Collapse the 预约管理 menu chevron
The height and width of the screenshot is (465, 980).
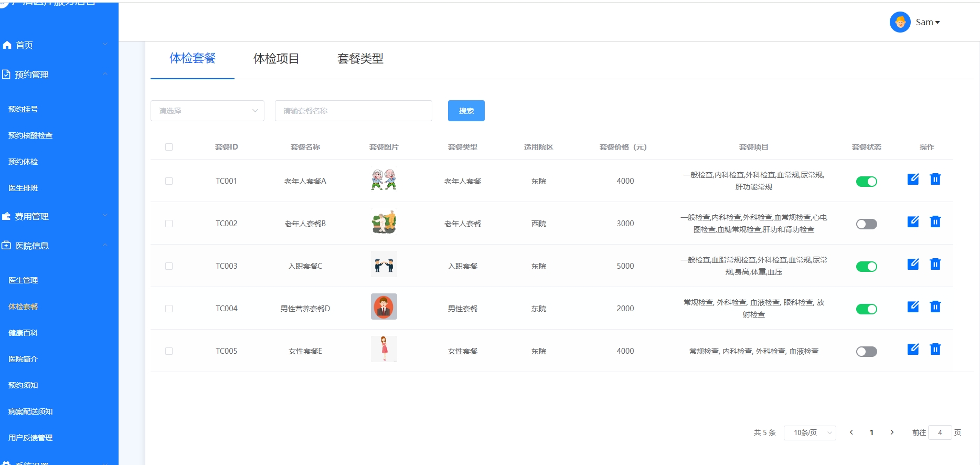tap(105, 74)
